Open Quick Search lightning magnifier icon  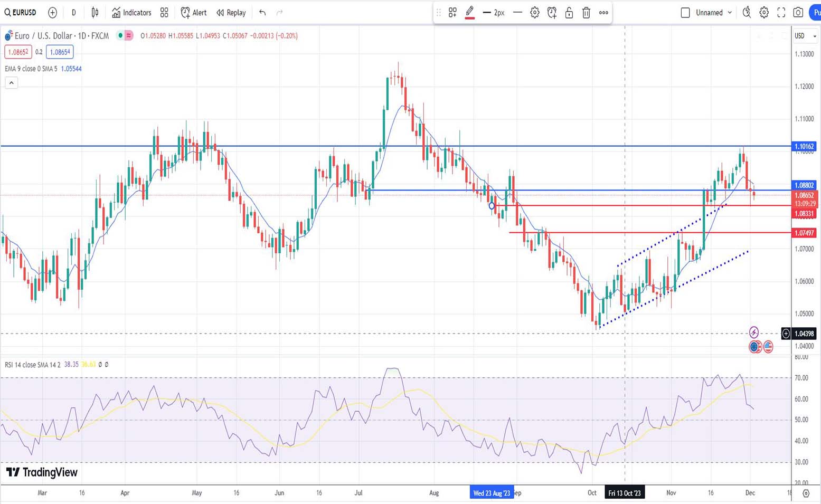point(747,13)
